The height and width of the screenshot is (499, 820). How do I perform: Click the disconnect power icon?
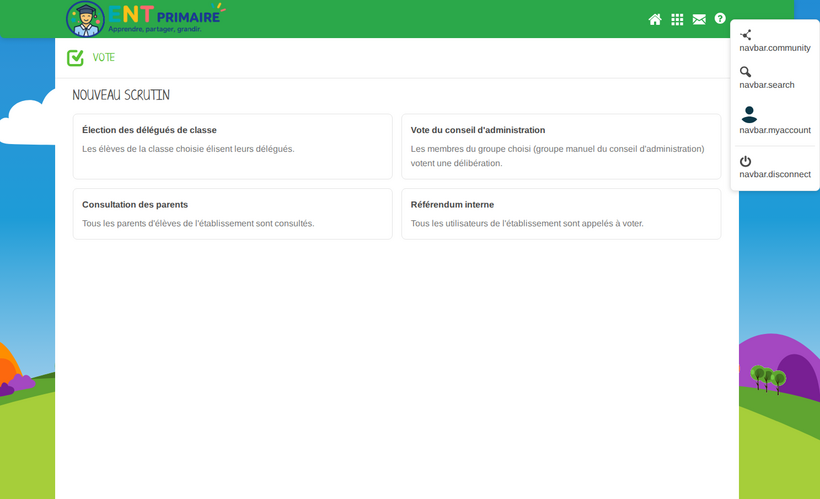[x=746, y=161]
